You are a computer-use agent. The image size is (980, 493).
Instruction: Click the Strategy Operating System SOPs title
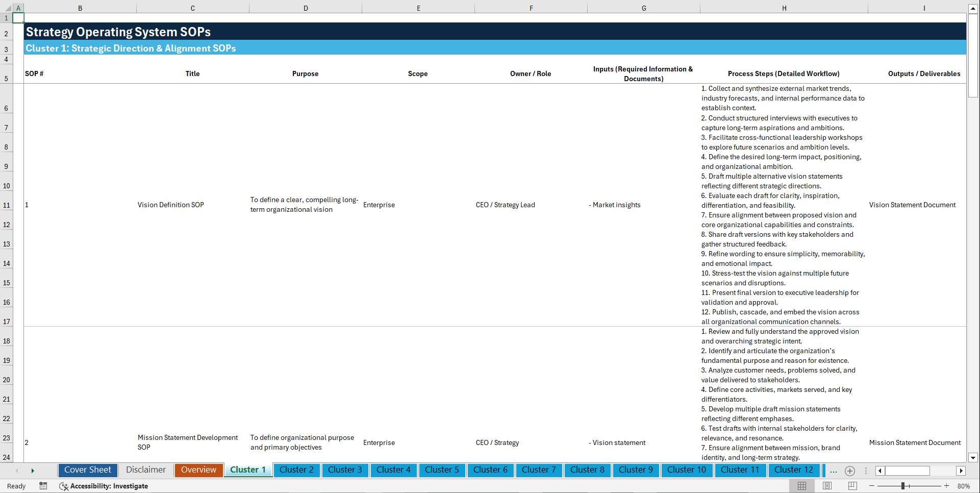118,32
